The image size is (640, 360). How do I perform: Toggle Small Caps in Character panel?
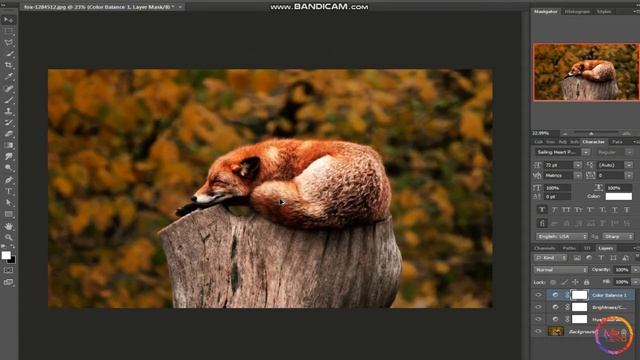[578, 210]
